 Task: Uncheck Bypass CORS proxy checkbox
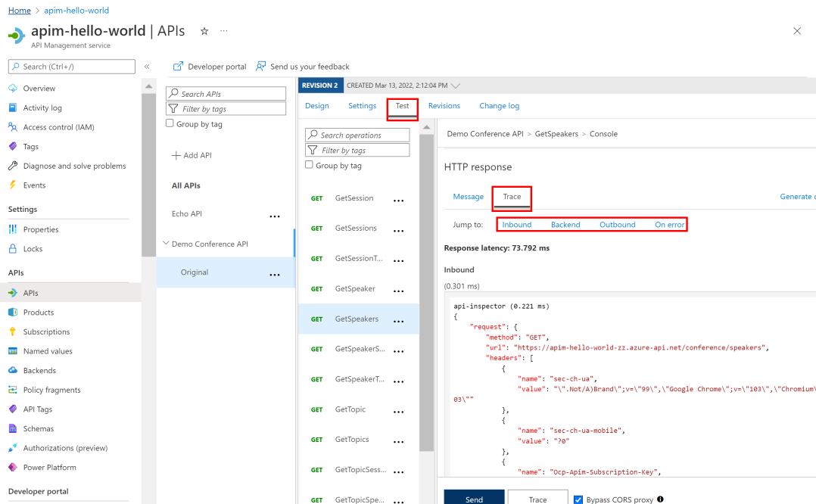578,499
